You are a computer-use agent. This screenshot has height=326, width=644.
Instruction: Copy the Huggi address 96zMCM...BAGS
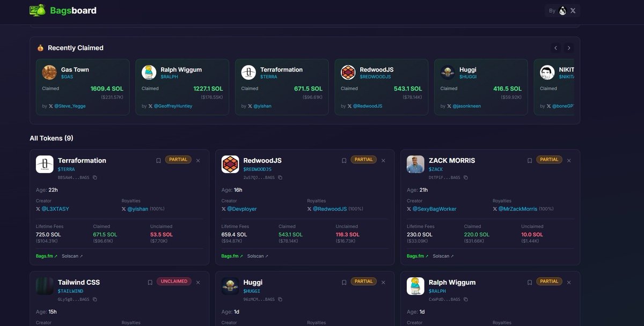280,299
